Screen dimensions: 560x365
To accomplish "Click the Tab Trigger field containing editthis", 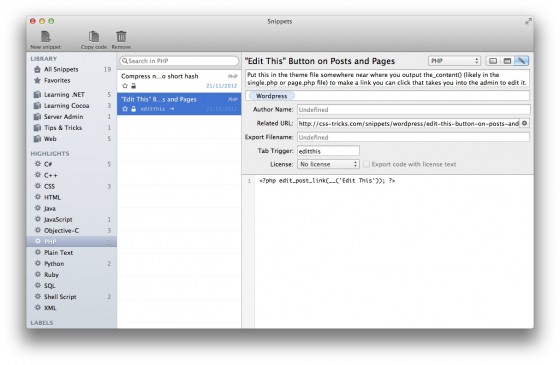I will click(328, 151).
